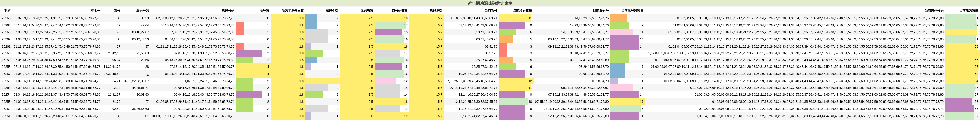
Task: Click the 冷码平均开出数 header
Action: click(292, 11)
